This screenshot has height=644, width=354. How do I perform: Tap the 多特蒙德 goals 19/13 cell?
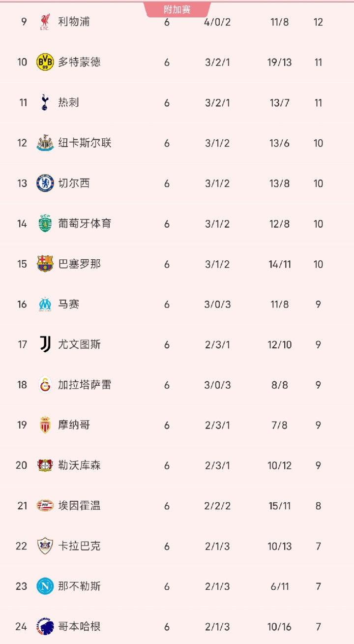(279, 62)
